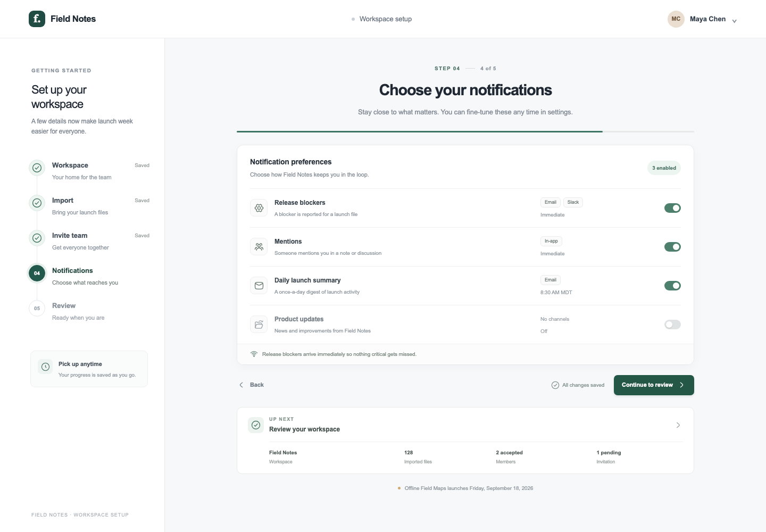The image size is (766, 532).
Task: Click the MC user avatar
Action: click(x=676, y=19)
